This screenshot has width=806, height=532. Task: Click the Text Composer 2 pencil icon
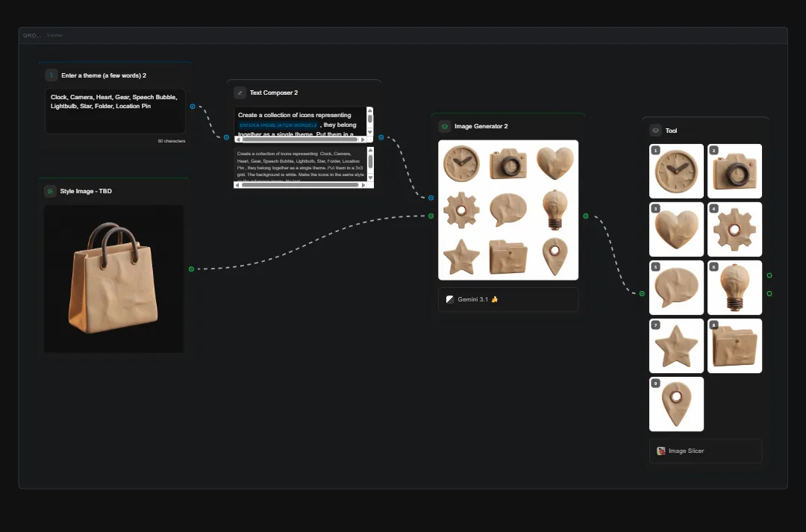(240, 93)
